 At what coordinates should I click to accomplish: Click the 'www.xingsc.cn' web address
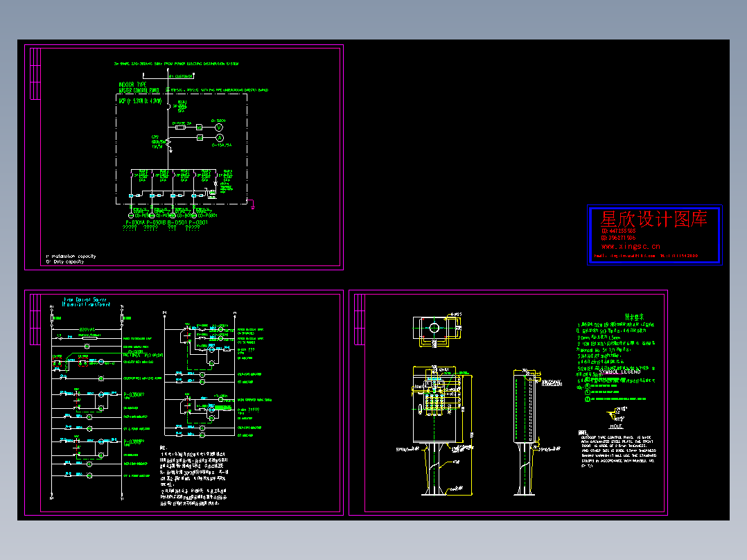631,247
